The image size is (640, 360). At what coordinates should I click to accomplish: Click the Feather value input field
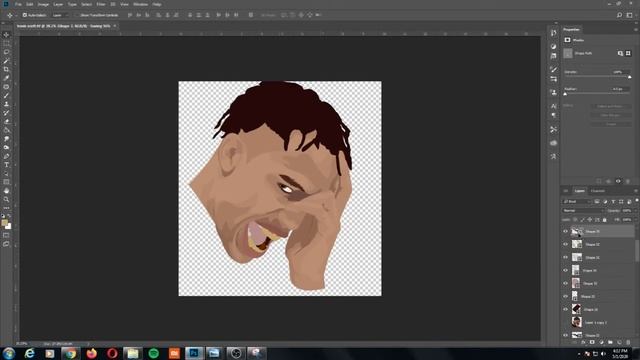click(x=620, y=89)
